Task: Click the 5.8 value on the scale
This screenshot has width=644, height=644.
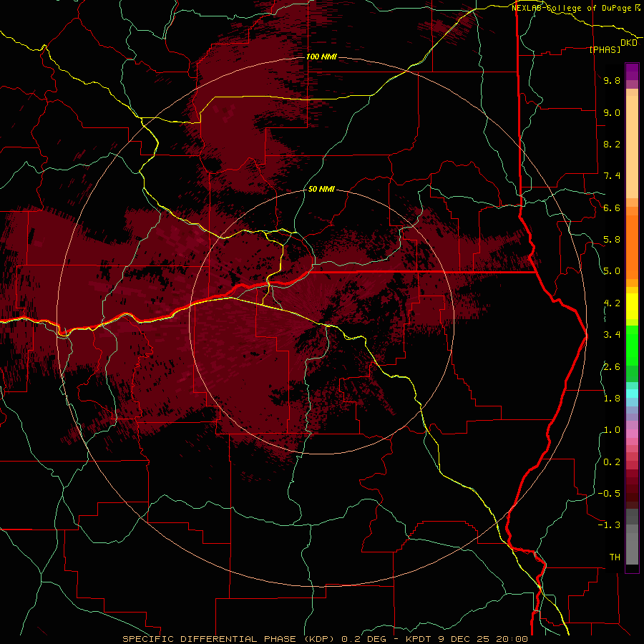Action: pyautogui.click(x=612, y=240)
